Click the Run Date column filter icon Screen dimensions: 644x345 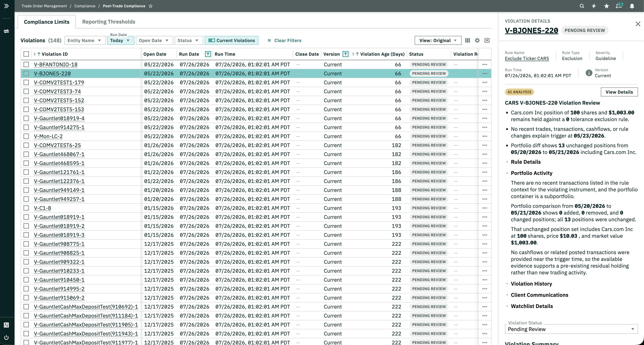pyautogui.click(x=208, y=54)
